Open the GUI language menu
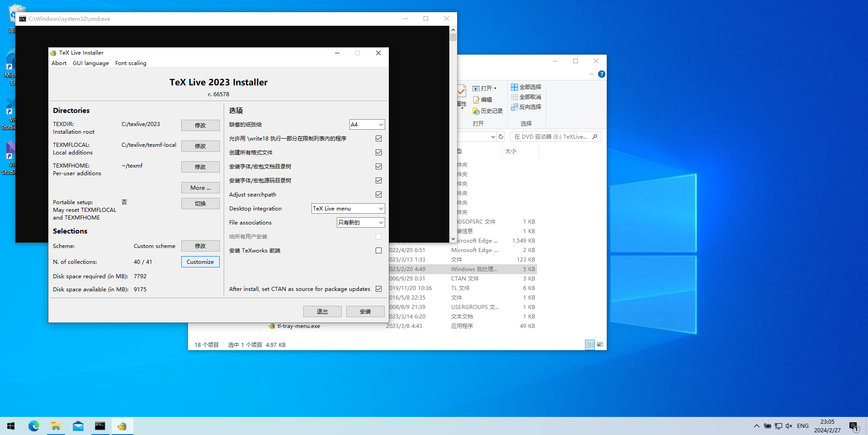 (91, 63)
